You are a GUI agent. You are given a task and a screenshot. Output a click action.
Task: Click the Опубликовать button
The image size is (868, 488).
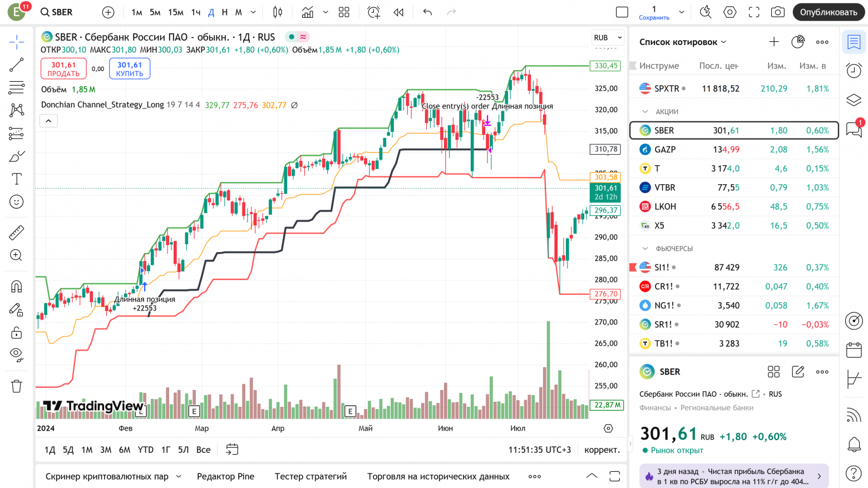pyautogui.click(x=828, y=11)
